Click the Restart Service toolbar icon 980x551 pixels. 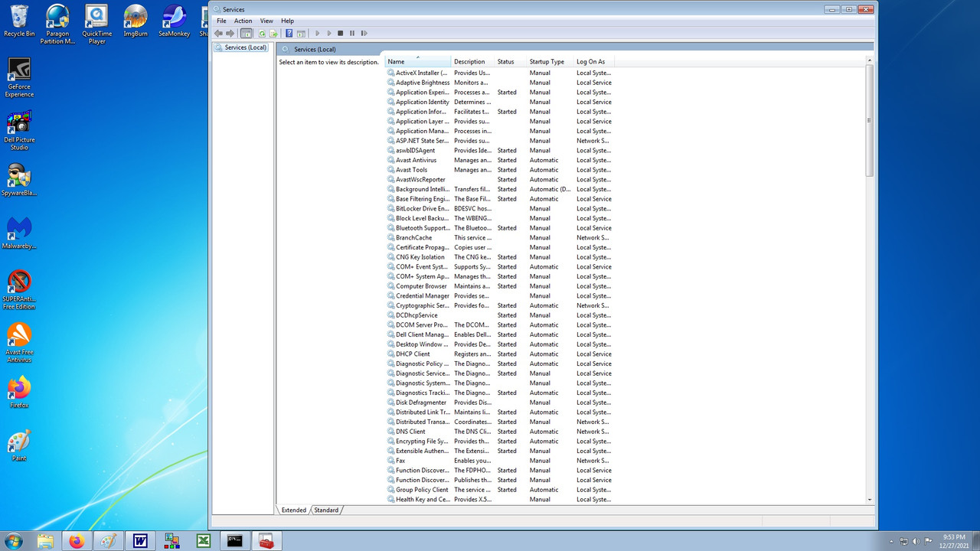click(364, 34)
